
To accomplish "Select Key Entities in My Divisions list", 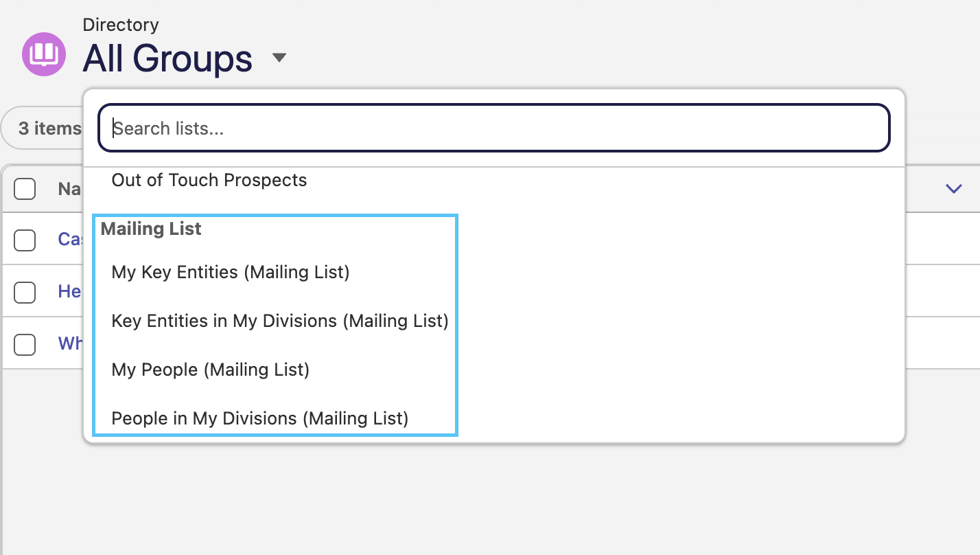I will pyautogui.click(x=280, y=321).
